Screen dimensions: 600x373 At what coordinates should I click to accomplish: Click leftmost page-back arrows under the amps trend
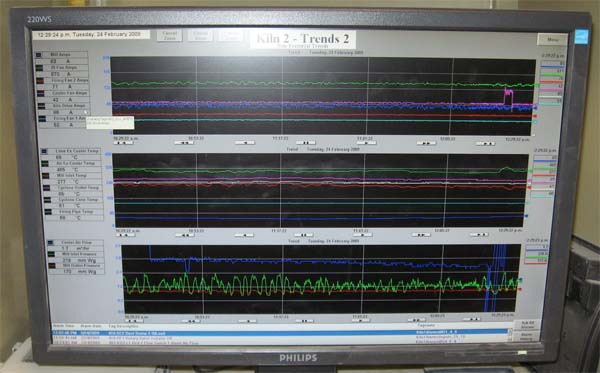point(124,143)
